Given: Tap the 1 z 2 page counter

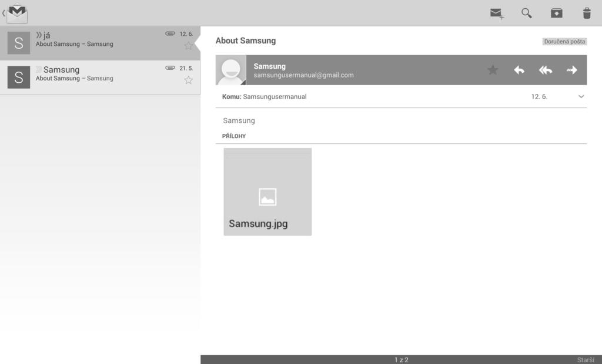Looking at the screenshot, I should pyautogui.click(x=401, y=360).
